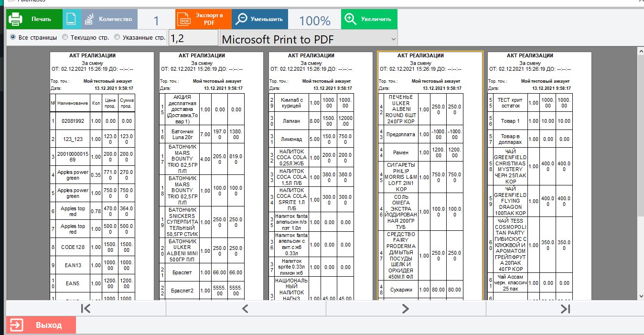
Task: Click the printer icon to print
Action: pyautogui.click(x=15, y=19)
